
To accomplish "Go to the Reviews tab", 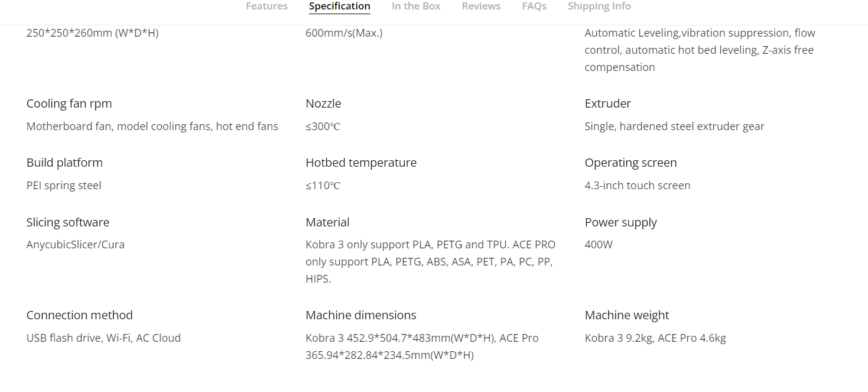I will click(481, 7).
